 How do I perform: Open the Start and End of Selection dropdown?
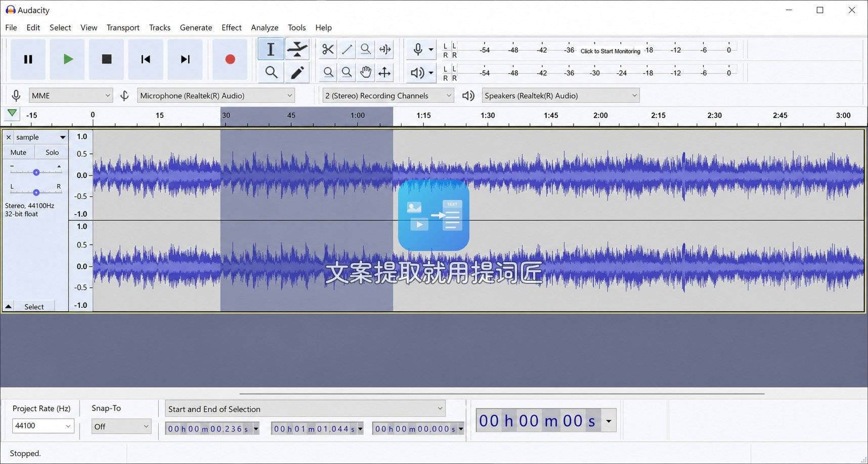(x=306, y=409)
